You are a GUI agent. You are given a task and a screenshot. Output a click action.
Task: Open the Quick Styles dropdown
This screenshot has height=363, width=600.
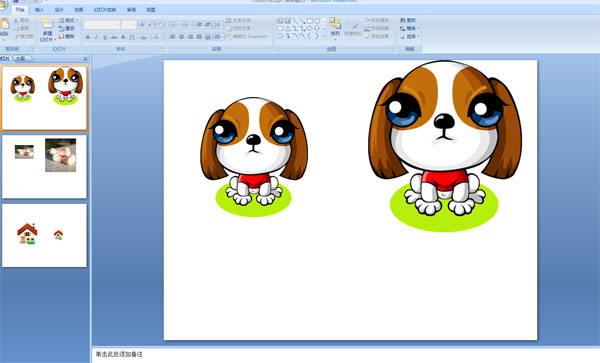(352, 28)
